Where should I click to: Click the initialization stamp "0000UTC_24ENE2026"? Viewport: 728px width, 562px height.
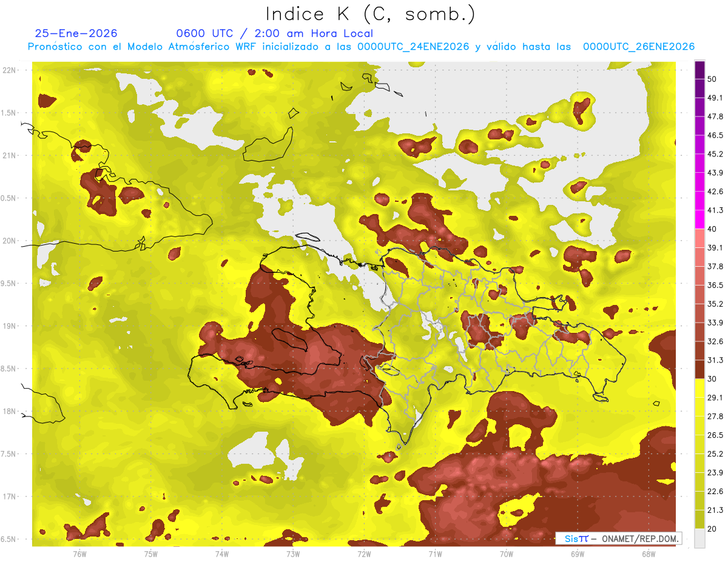(413, 47)
